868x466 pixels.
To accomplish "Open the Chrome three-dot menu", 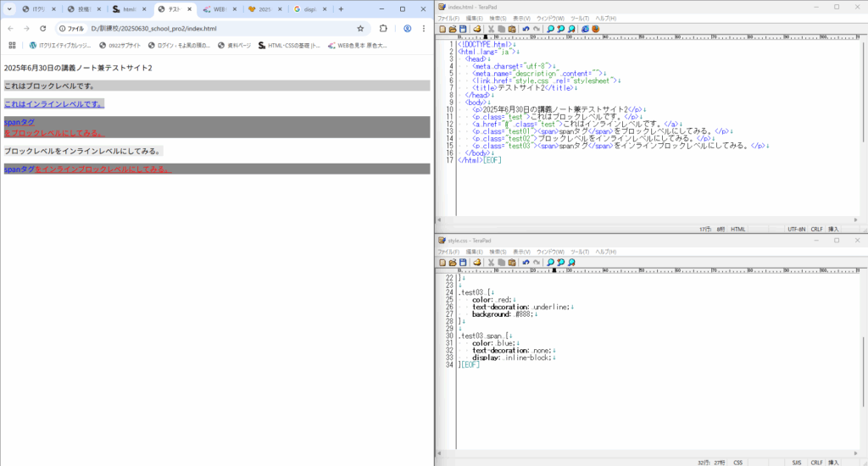I will (x=423, y=28).
